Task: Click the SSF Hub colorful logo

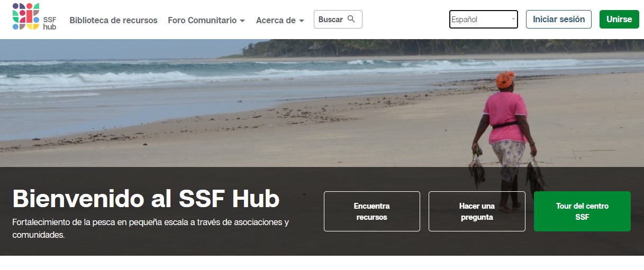Action: click(26, 16)
